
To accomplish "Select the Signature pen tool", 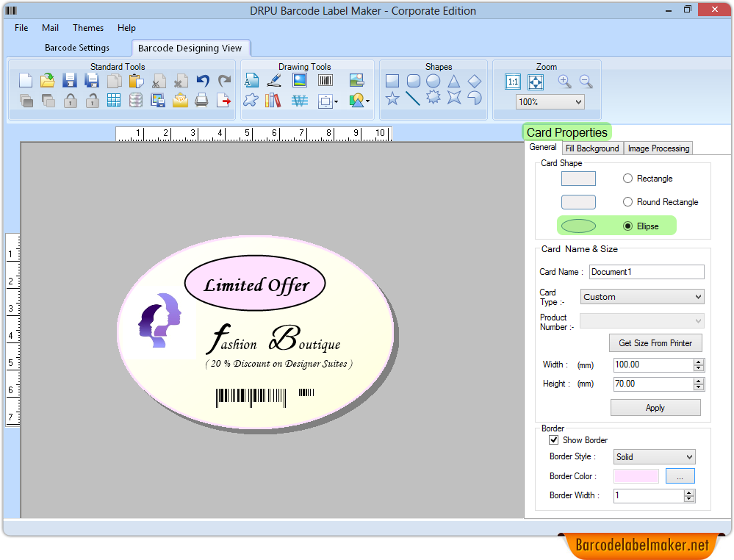I will coord(274,81).
